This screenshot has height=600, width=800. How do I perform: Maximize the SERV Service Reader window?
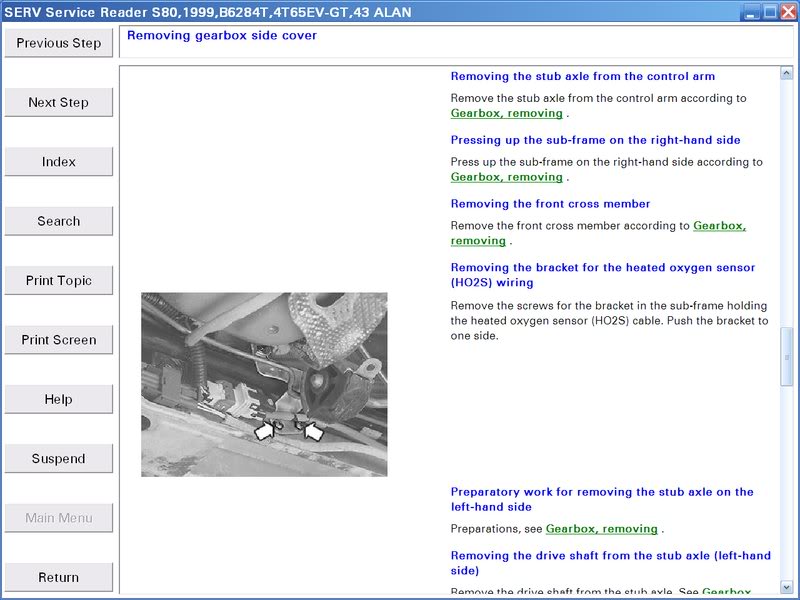coord(770,12)
